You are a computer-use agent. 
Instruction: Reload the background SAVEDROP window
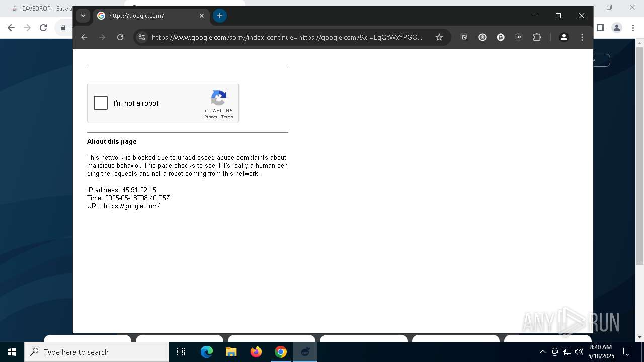(43, 28)
